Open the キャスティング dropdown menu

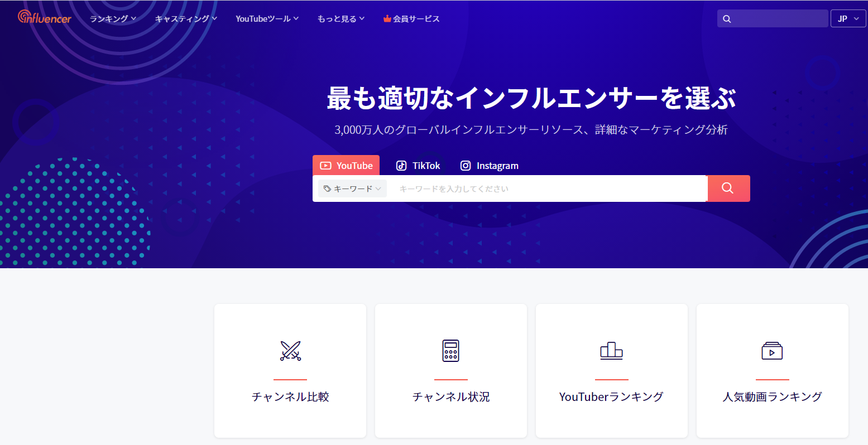186,19
